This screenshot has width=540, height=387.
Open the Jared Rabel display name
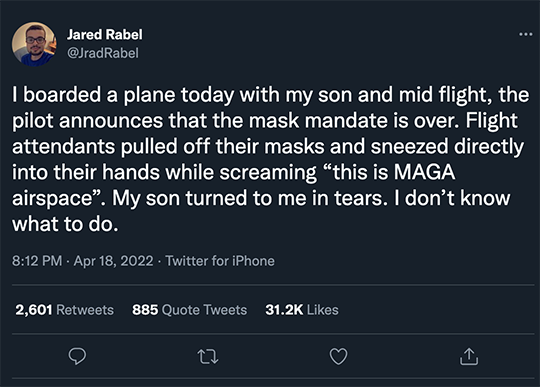(x=105, y=34)
